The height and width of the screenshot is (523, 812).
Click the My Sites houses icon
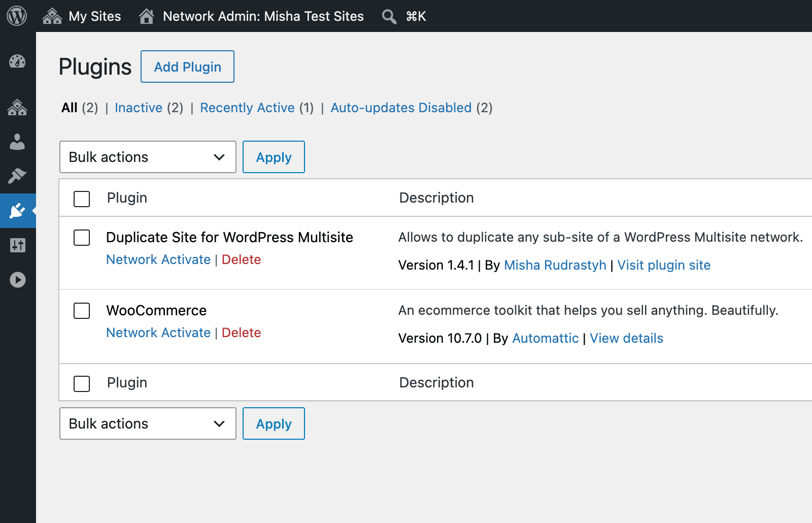52,16
